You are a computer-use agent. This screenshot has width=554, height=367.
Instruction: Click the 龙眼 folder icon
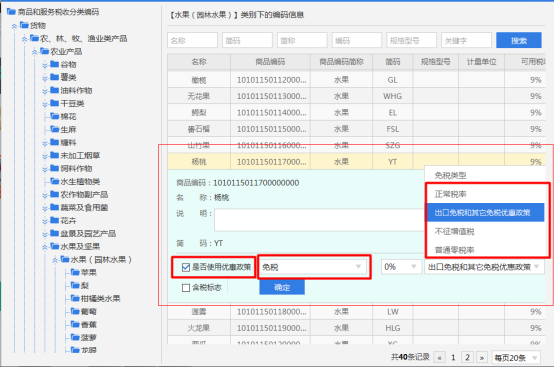pos(75,350)
